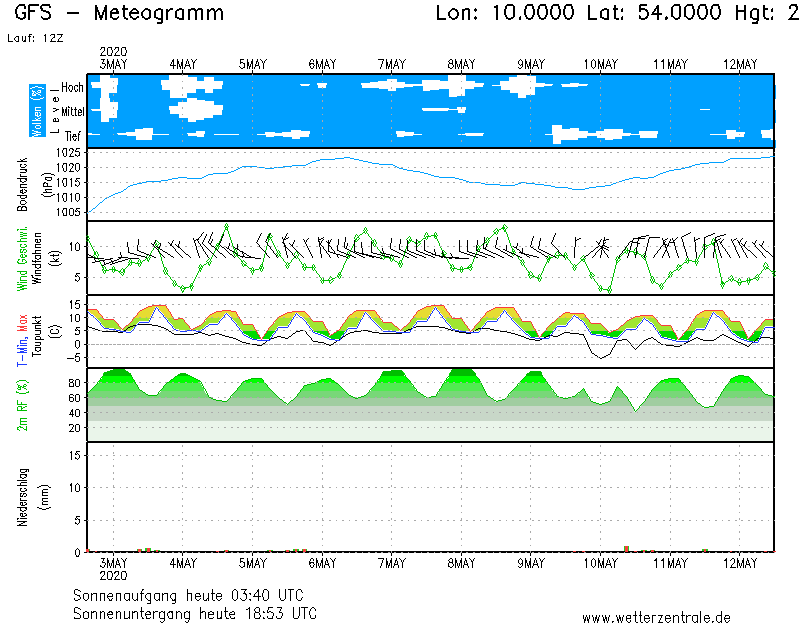Open the www.wetterzentrale.de link

656,618
